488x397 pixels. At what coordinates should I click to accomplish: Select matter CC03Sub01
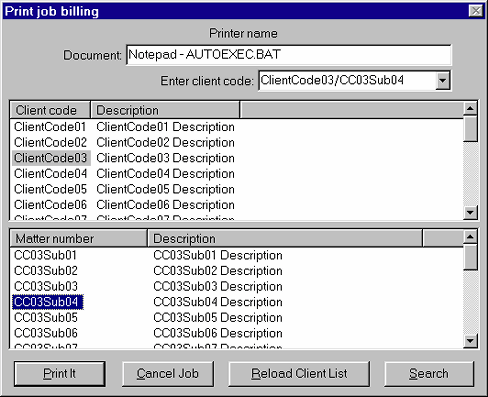pyautogui.click(x=46, y=255)
